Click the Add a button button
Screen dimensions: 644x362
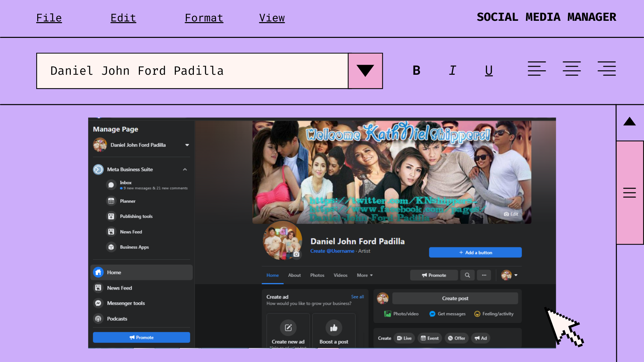tap(475, 252)
